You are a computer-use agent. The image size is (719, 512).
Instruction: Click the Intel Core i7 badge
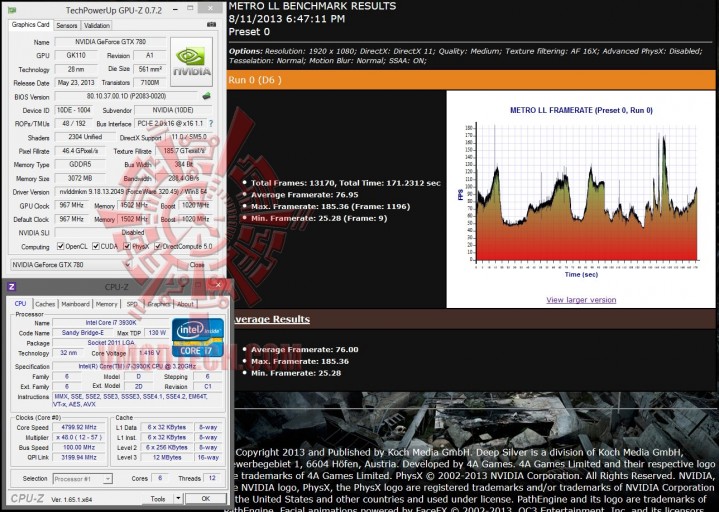tap(198, 338)
